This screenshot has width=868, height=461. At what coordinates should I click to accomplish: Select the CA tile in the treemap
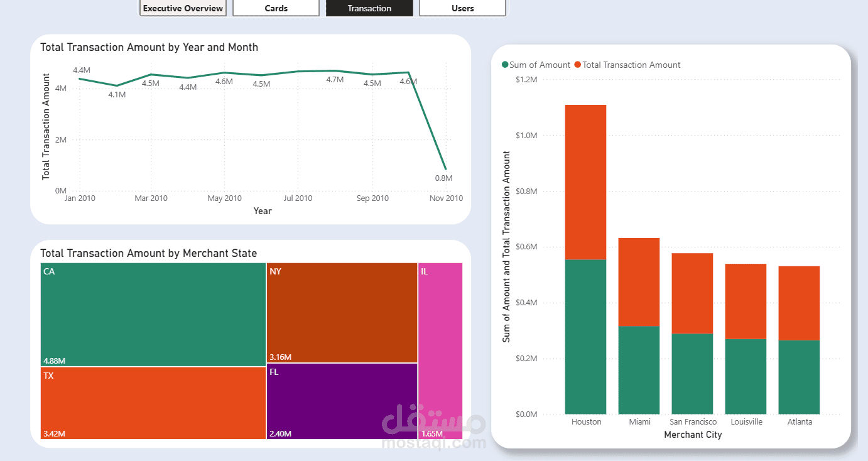tap(153, 314)
